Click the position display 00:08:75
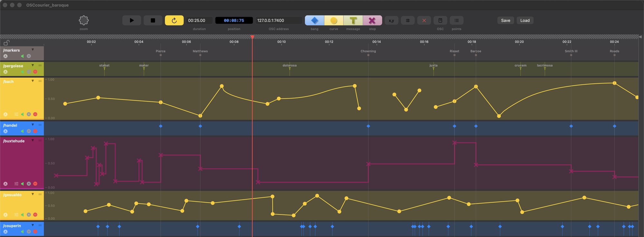 coord(234,20)
